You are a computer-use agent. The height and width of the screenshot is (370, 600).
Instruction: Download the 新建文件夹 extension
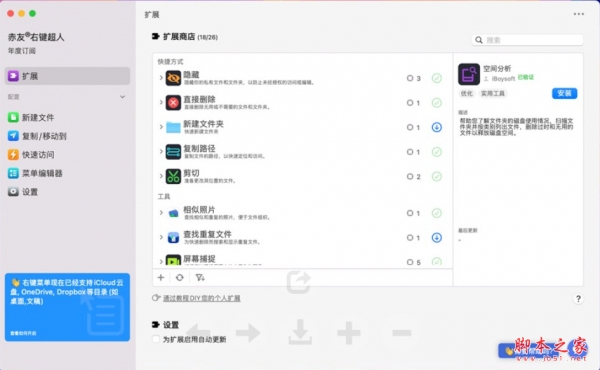click(437, 127)
